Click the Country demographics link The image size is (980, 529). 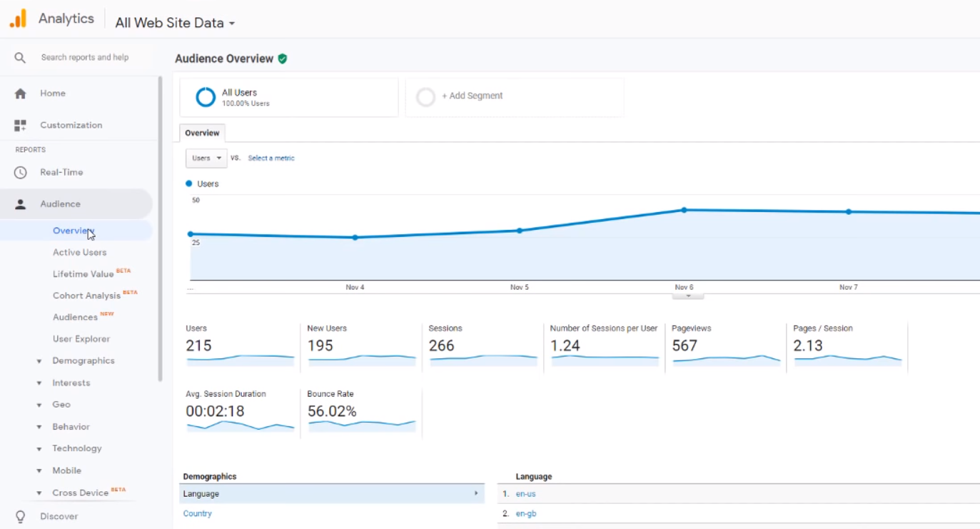coord(198,513)
